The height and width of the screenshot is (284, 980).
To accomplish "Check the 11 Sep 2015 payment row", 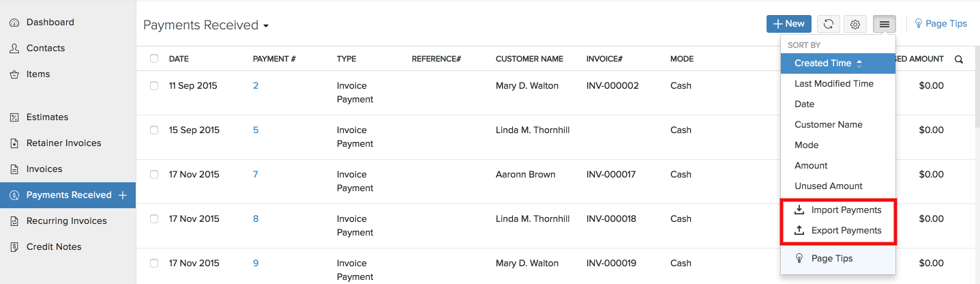I will tap(154, 86).
